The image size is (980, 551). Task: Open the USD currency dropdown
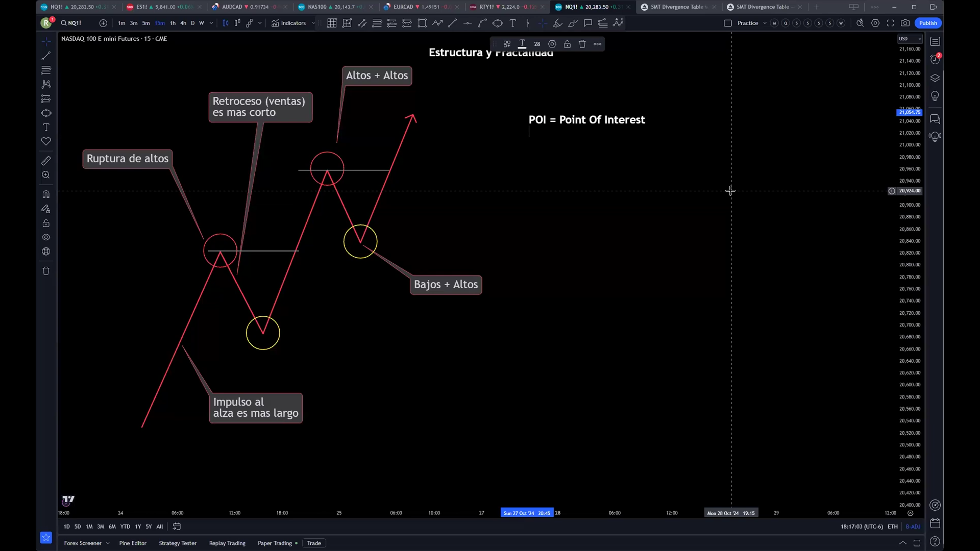[x=910, y=39]
